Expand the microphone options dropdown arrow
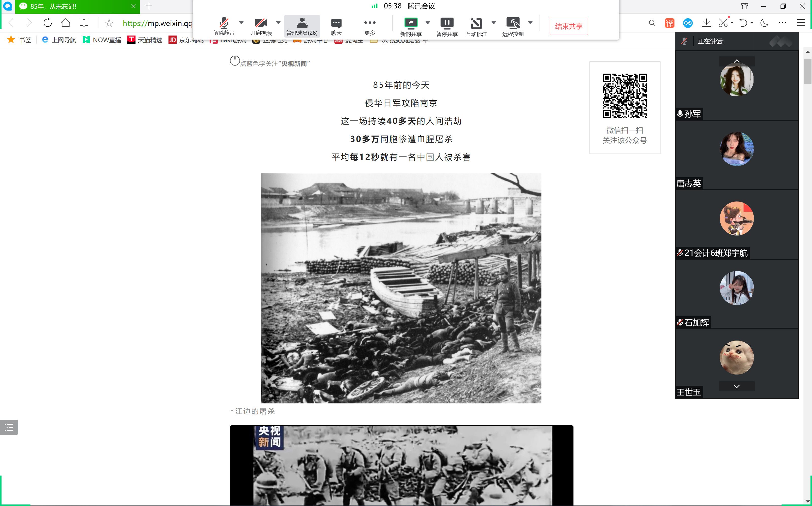 point(241,23)
